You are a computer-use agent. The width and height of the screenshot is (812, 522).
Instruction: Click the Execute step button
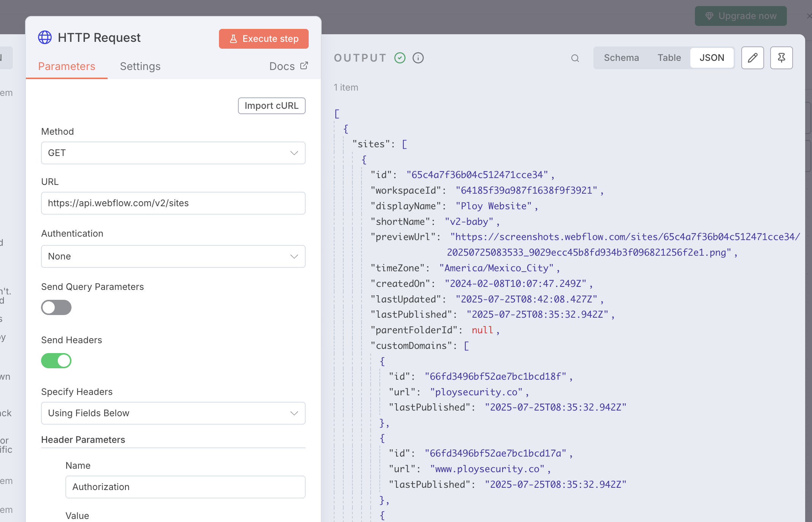[x=264, y=39]
